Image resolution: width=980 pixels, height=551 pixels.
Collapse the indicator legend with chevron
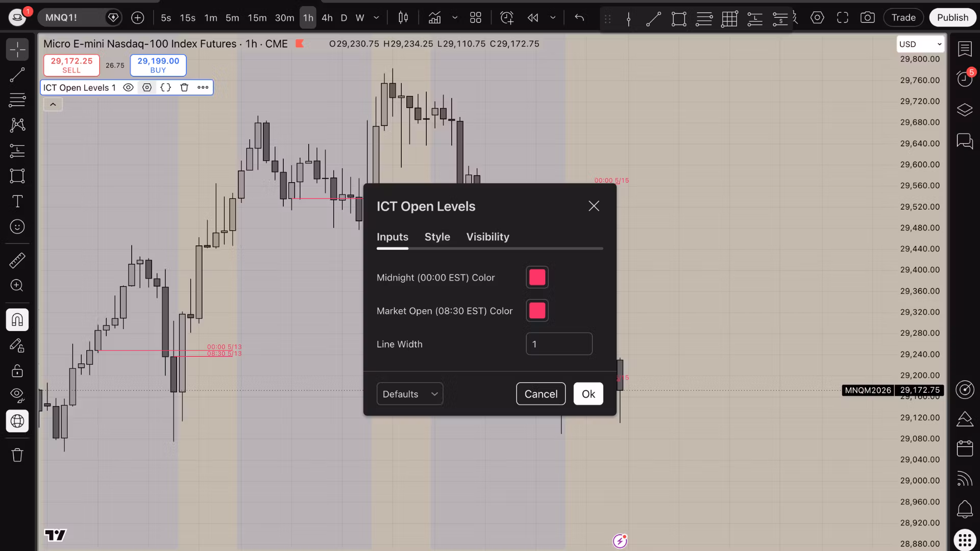point(53,105)
